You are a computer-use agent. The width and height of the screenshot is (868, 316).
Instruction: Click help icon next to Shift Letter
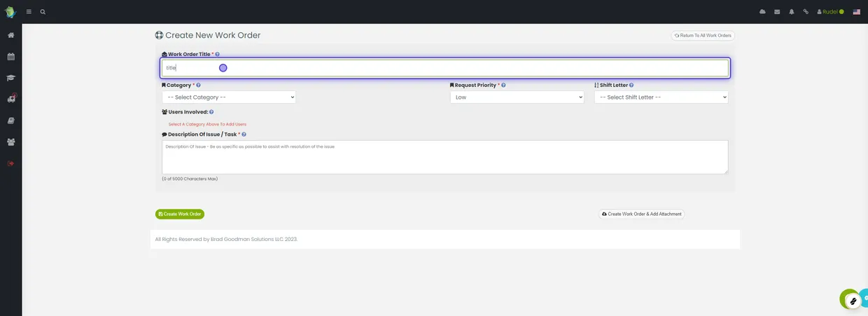coord(631,85)
